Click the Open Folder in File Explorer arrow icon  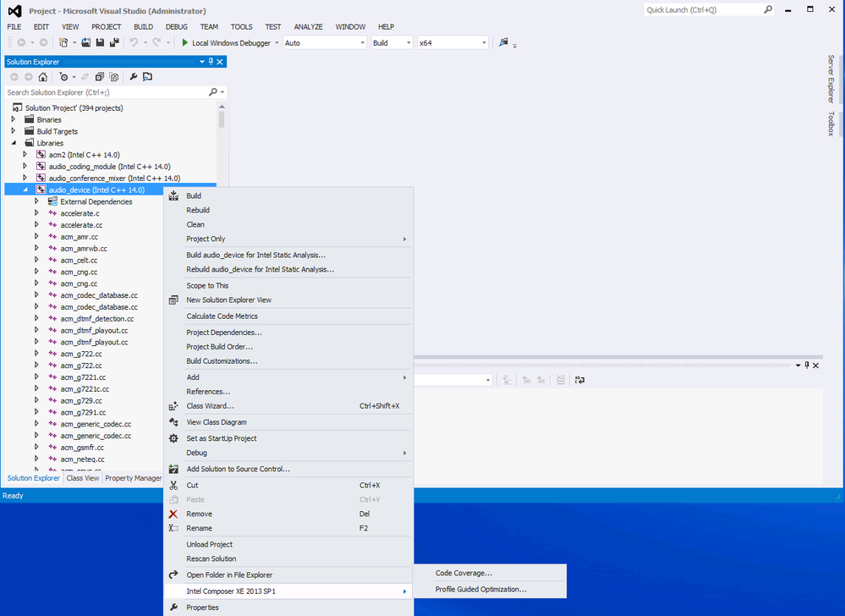[173, 575]
